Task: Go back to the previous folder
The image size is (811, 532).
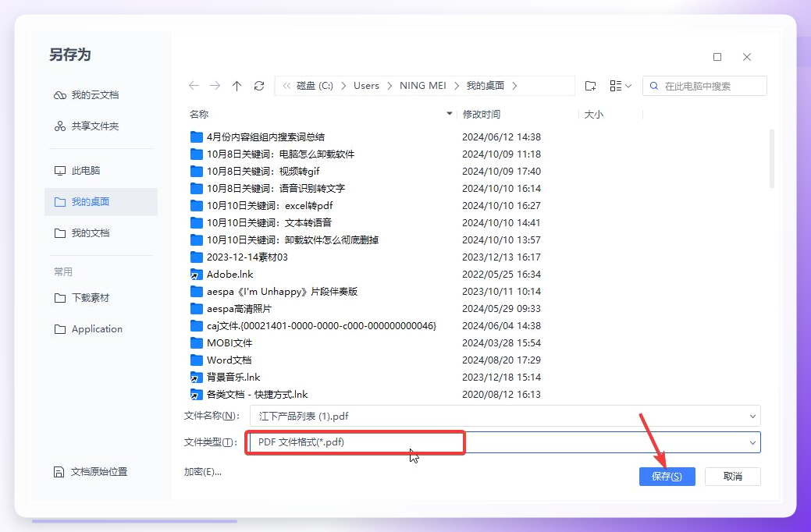Action: (194, 86)
